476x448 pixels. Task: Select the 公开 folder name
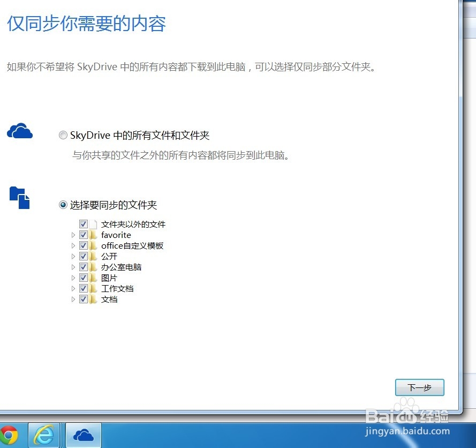(x=109, y=256)
